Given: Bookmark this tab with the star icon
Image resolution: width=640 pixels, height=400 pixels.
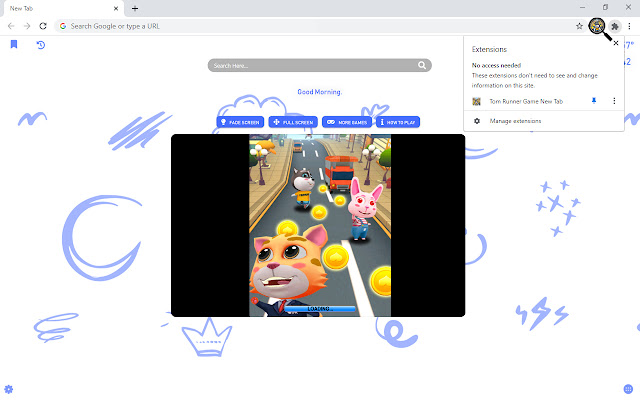Looking at the screenshot, I should [x=579, y=26].
